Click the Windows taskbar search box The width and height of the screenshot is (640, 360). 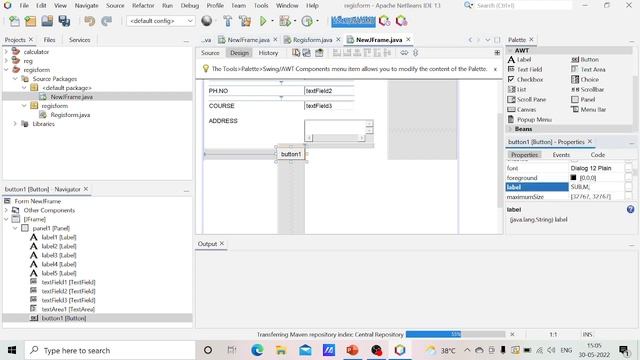click(x=110, y=350)
